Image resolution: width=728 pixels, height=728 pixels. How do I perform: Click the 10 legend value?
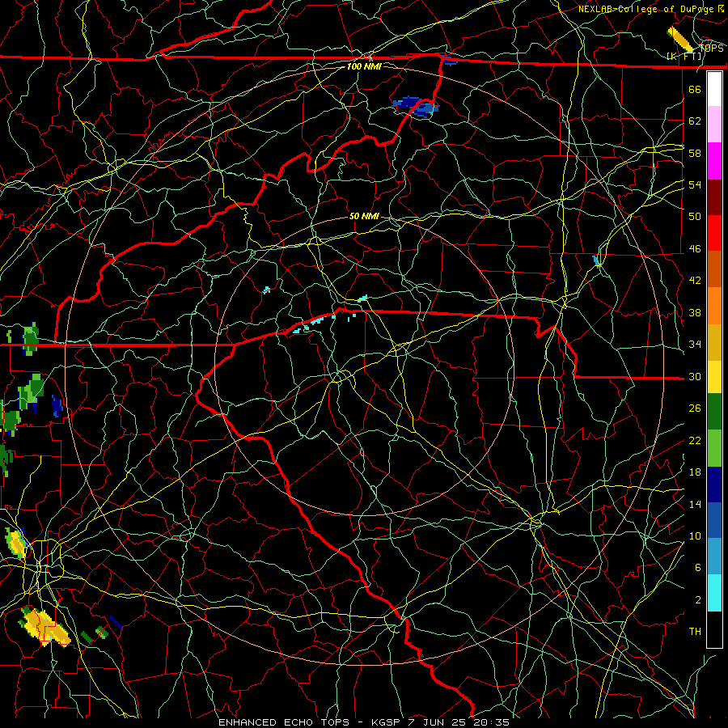[x=695, y=535]
